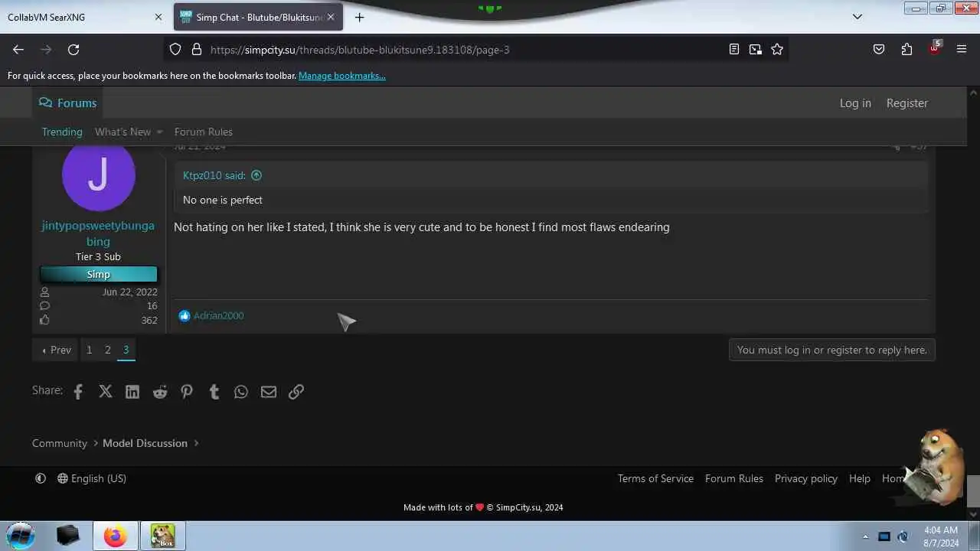This screenshot has height=551, width=980.
Task: Open the uBlock Origin extension icon
Action: pos(935,48)
